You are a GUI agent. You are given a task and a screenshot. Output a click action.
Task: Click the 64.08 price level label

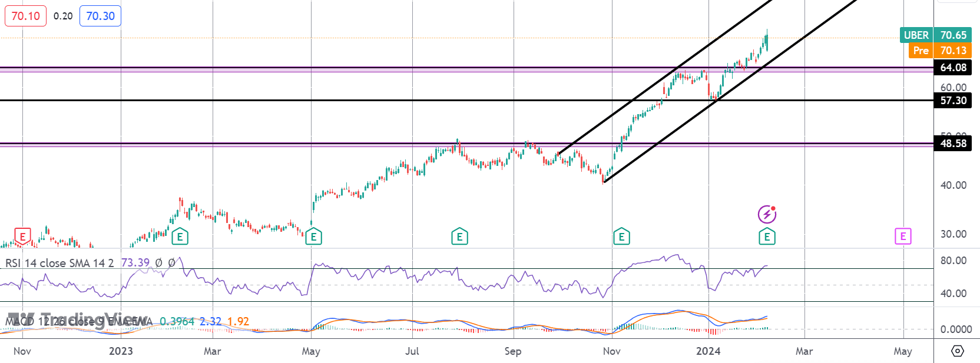(x=953, y=68)
